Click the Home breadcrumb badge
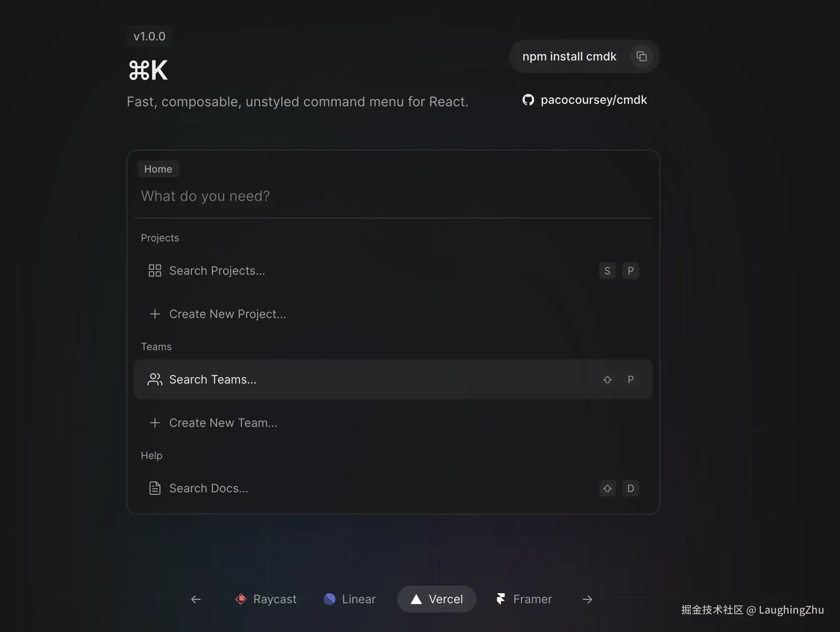Image resolution: width=840 pixels, height=632 pixels. 158,169
